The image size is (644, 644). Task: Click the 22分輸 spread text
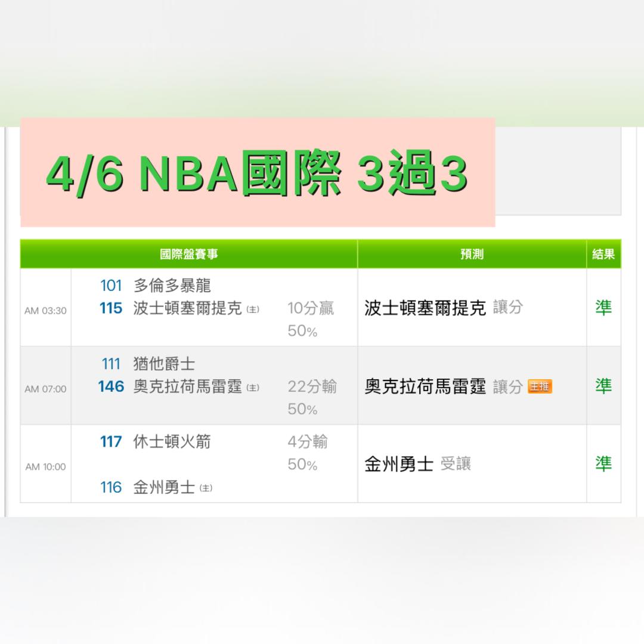(312, 386)
